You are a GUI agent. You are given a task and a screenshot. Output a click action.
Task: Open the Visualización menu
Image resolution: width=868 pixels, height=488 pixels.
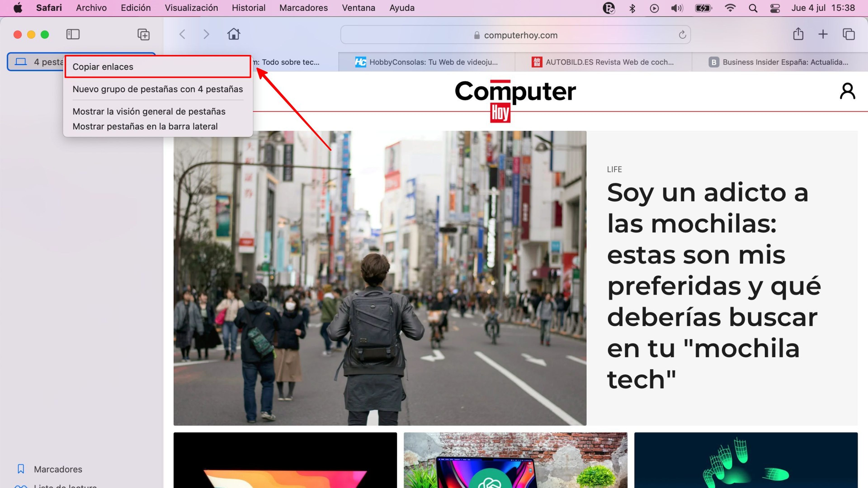click(x=191, y=8)
